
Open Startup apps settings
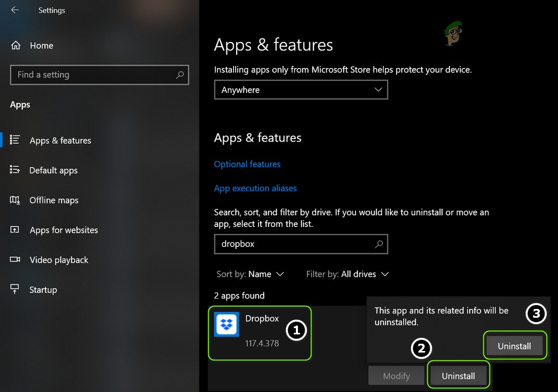(43, 290)
